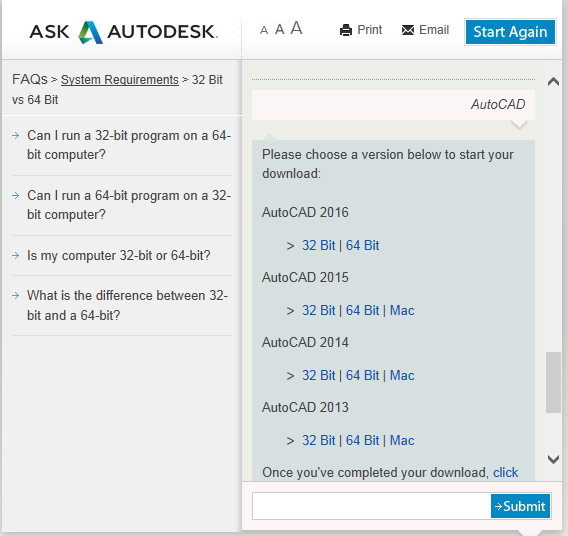Download AutoCAD 2013 64 Bit
Image resolution: width=568 pixels, height=536 pixels.
pyautogui.click(x=362, y=441)
